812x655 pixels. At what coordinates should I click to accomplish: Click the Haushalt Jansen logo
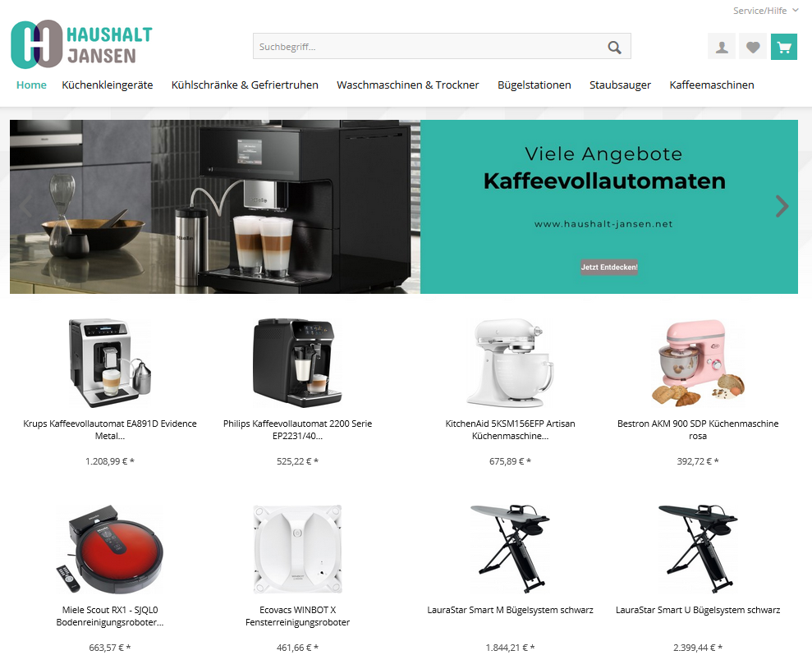(81, 44)
